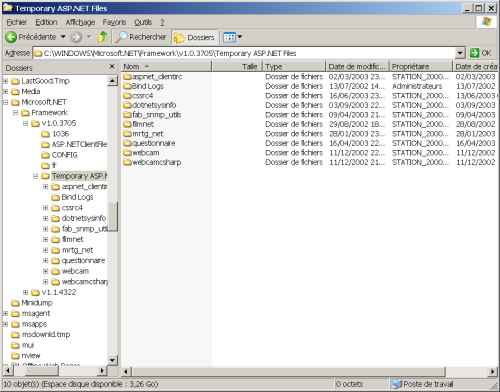The width and height of the screenshot is (500, 392).
Task: Open the Affichage menu
Action: point(80,22)
